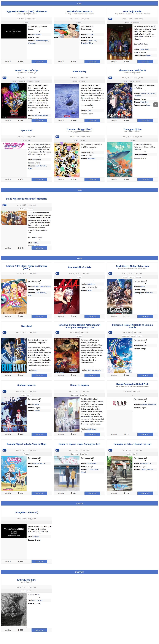
Task: Select the Comedy genre tag on Aggressive Retsuko
Action: (26, 23)
